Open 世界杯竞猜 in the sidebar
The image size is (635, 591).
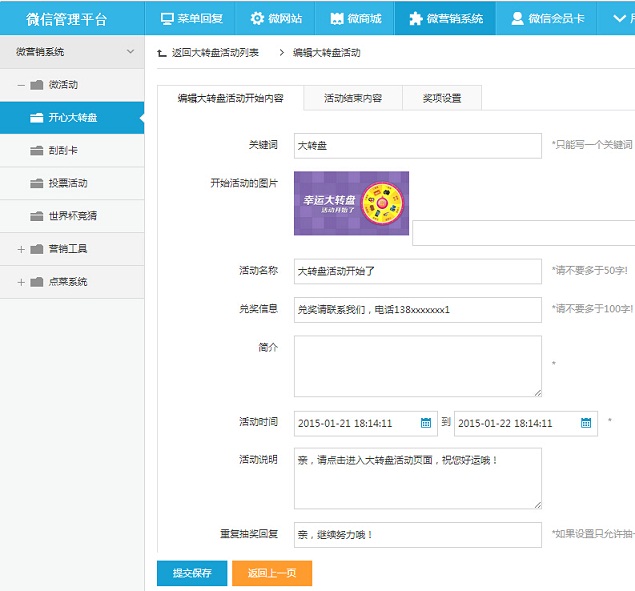72,216
